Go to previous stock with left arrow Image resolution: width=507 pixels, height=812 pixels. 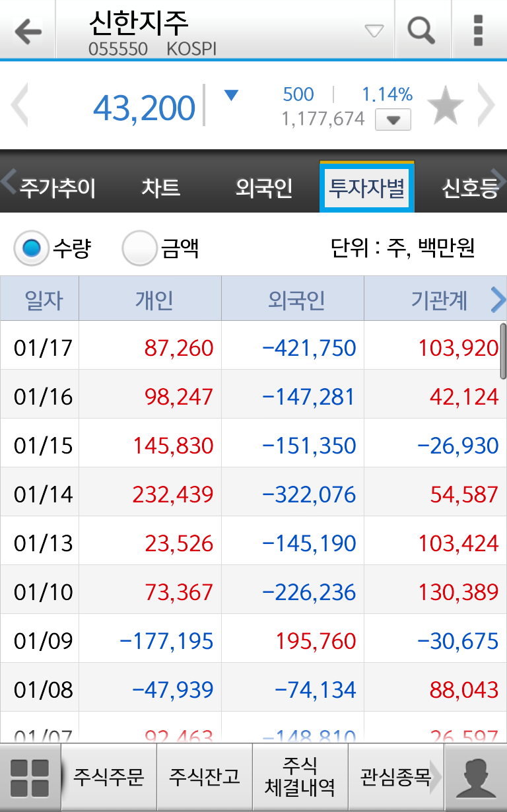coord(19,106)
